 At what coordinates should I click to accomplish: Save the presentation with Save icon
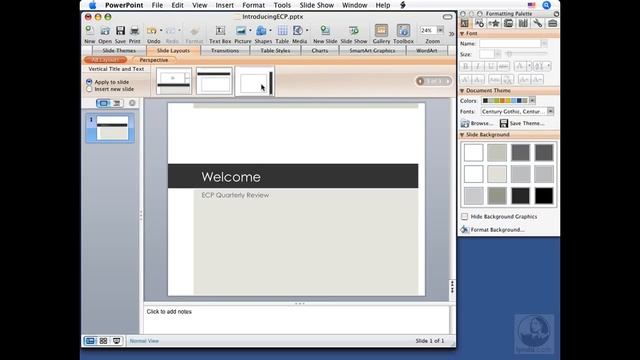pyautogui.click(x=120, y=31)
